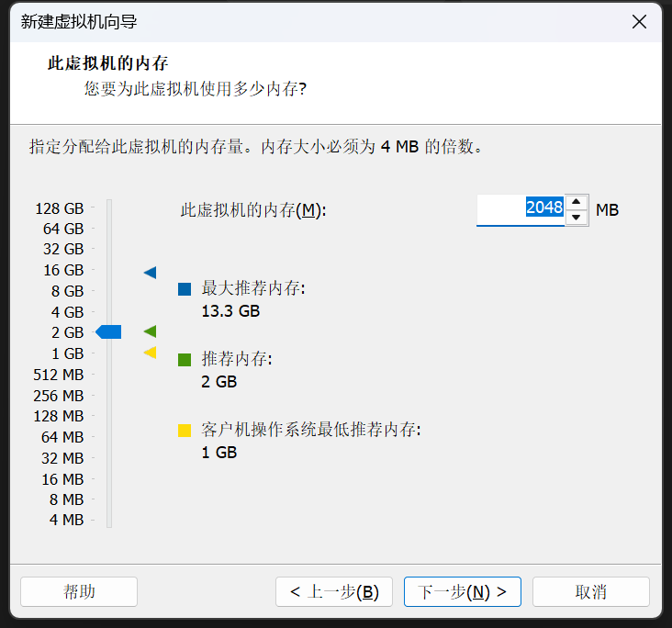Close the 新建虚拟机向导 dialog

(639, 21)
